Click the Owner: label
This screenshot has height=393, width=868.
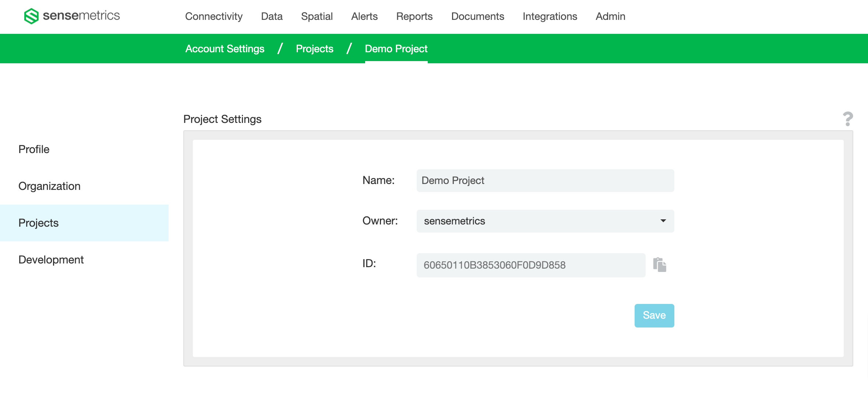click(380, 221)
